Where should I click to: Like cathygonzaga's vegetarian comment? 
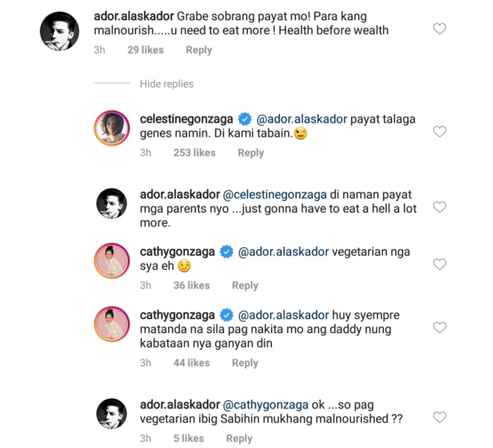point(439,264)
